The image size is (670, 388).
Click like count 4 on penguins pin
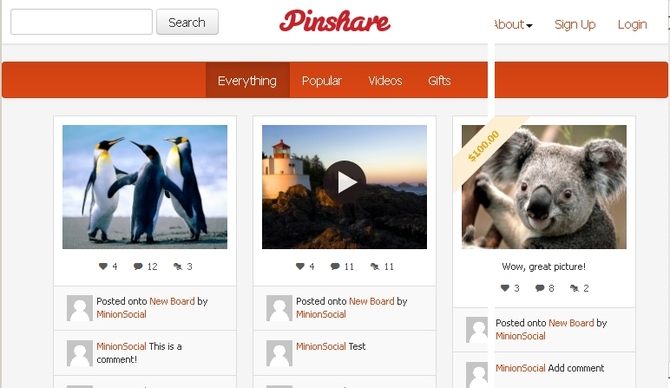coord(115,266)
